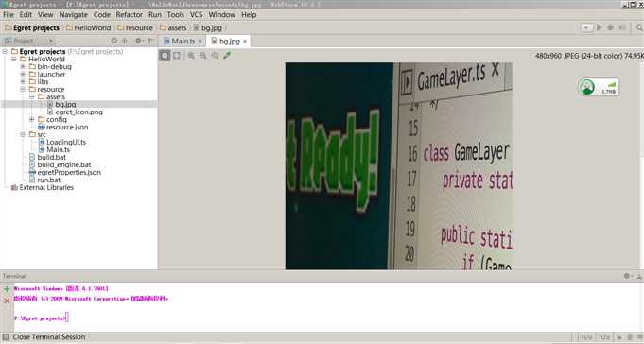Open the Refactor menu
This screenshot has height=344, width=644.
(129, 14)
